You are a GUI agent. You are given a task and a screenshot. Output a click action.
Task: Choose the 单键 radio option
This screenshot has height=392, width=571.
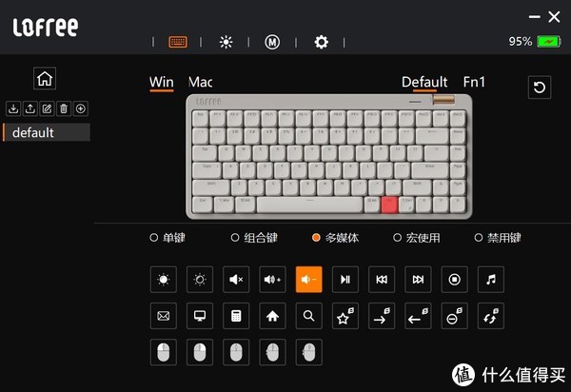pos(167,238)
